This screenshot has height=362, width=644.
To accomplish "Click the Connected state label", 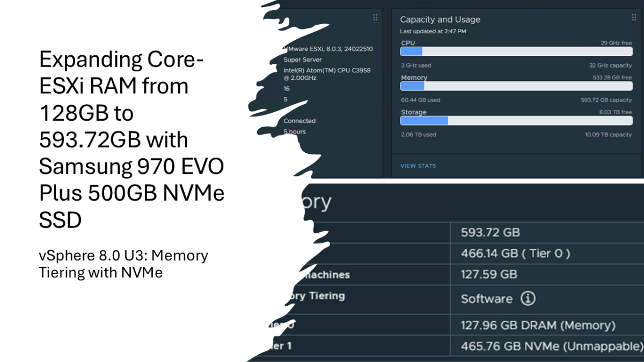I will [299, 121].
